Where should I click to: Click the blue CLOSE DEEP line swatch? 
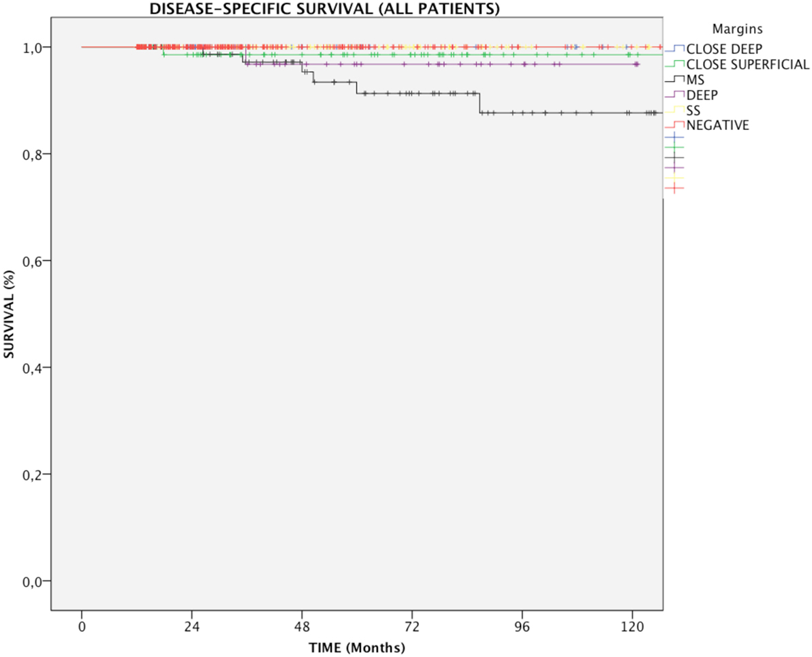click(674, 49)
